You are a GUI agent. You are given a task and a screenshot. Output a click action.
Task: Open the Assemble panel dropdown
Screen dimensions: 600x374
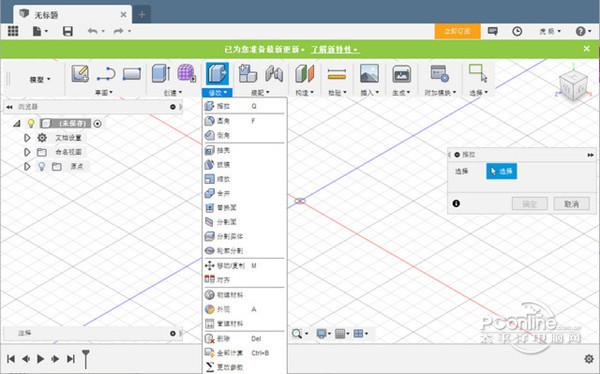point(260,93)
